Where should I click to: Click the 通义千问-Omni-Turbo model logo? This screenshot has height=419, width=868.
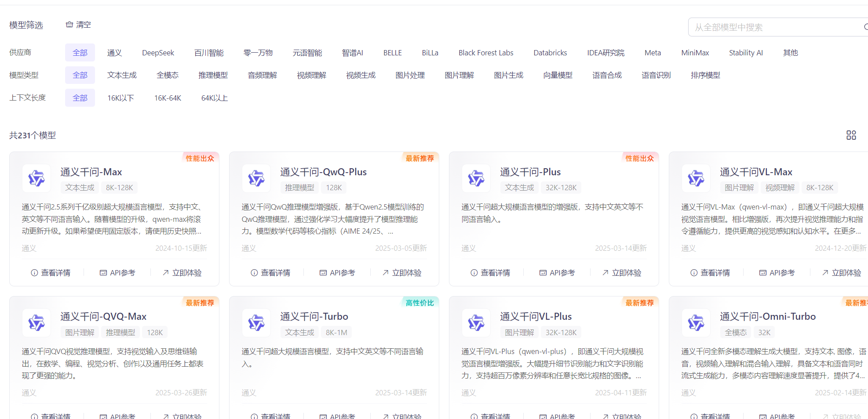tap(696, 323)
